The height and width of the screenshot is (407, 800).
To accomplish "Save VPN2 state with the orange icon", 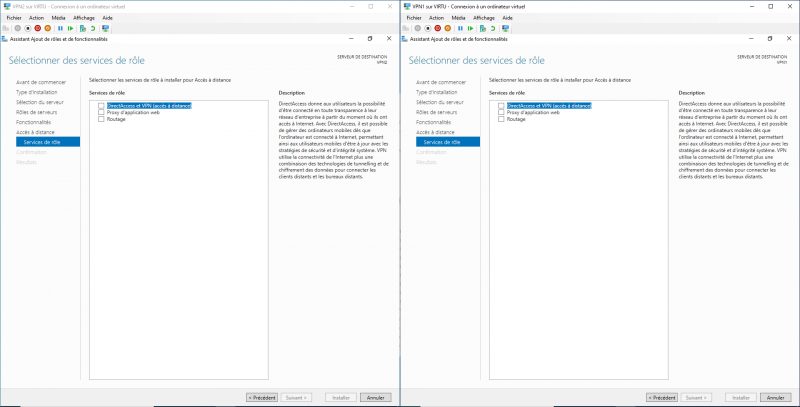I will point(47,28).
